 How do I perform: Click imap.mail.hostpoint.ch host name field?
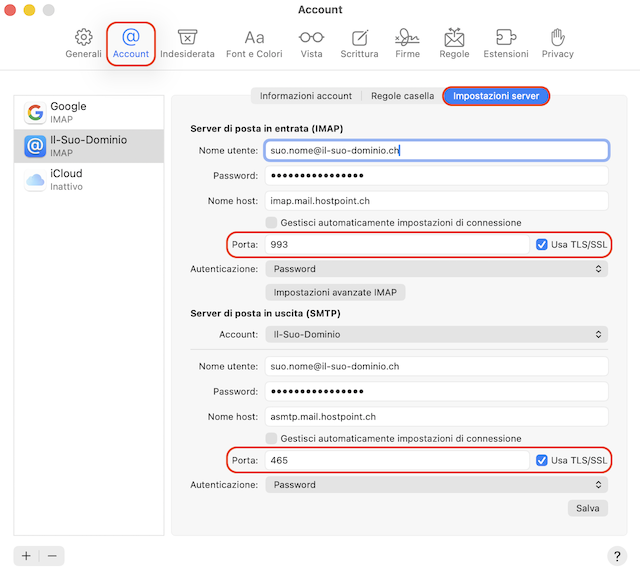[x=436, y=201]
